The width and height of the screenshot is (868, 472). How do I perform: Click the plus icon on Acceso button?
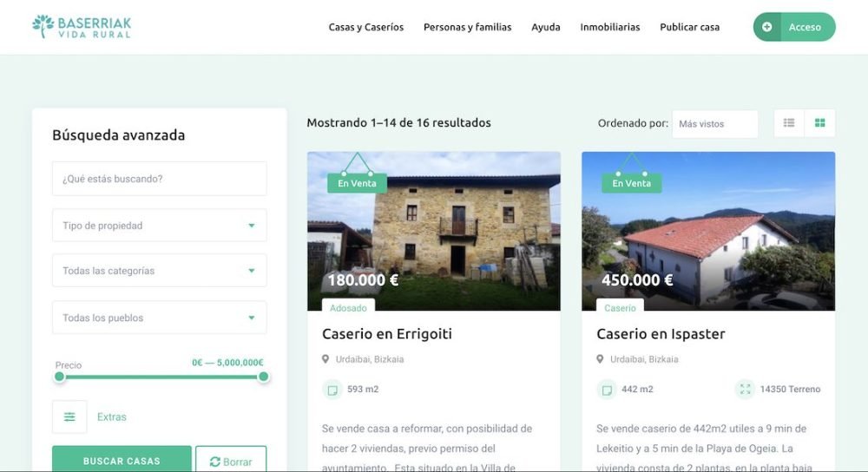(766, 27)
